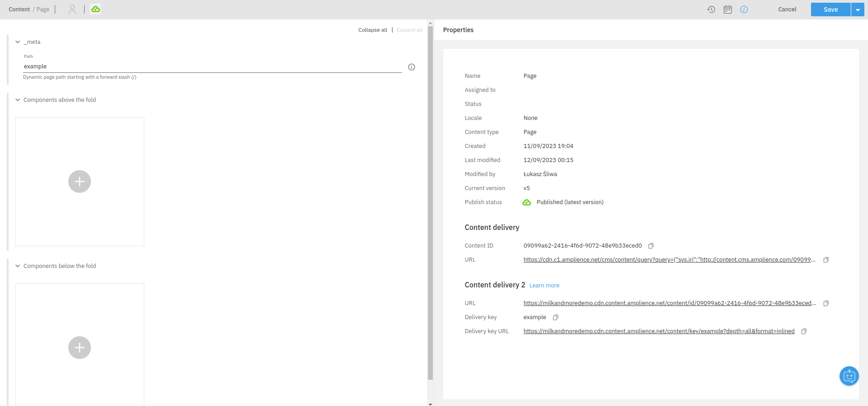
Task: Open the Save button dropdown arrow
Action: tap(858, 10)
